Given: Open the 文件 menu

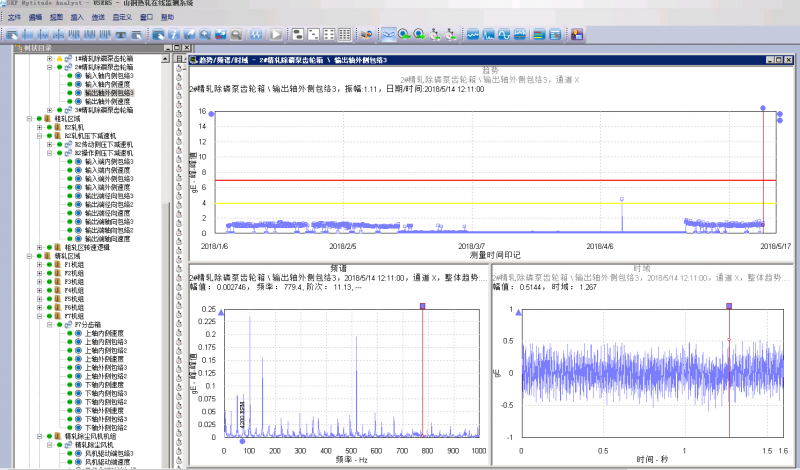Looking at the screenshot, I should (x=14, y=18).
